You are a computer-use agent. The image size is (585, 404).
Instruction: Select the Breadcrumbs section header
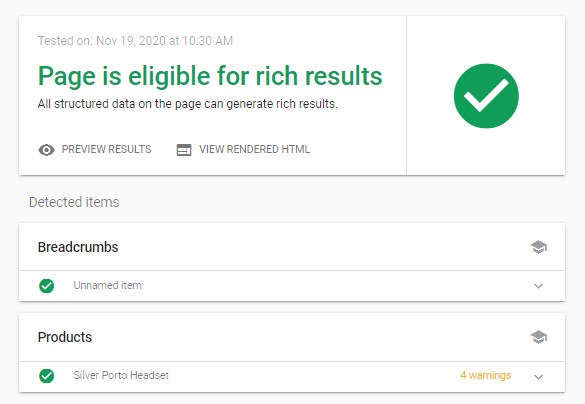click(x=292, y=247)
